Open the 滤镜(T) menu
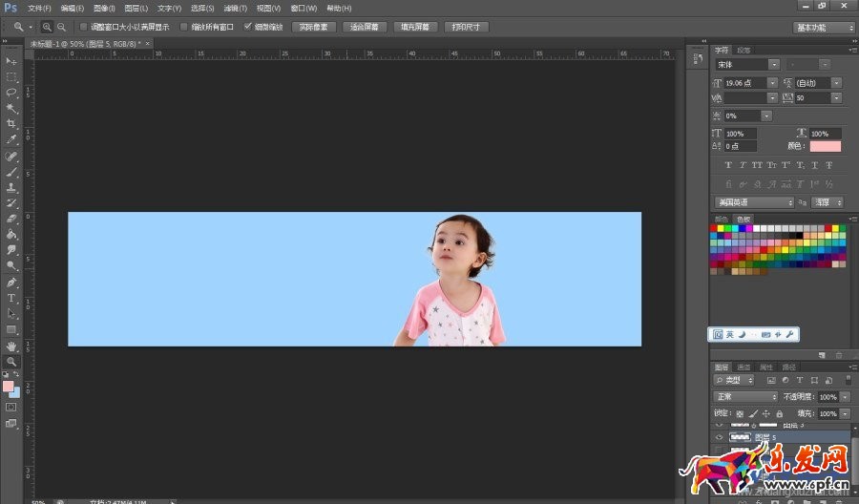Screen dimensions: 859x504 235,8
